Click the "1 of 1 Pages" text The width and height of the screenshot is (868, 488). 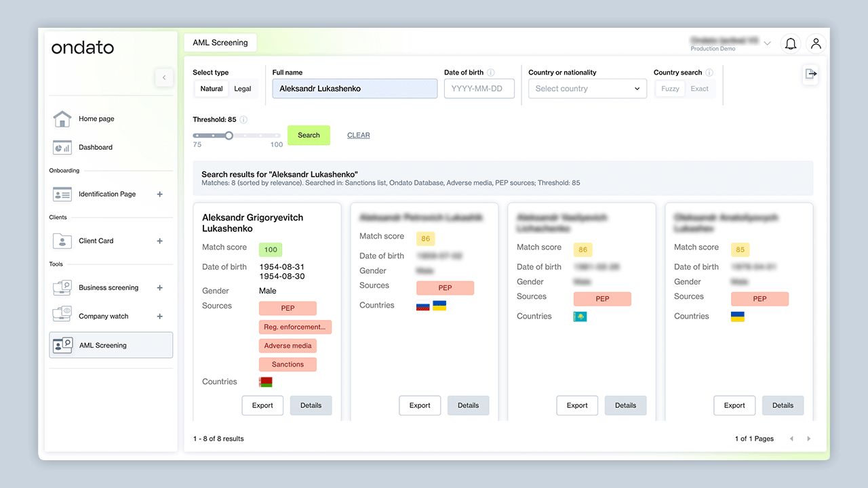(754, 439)
